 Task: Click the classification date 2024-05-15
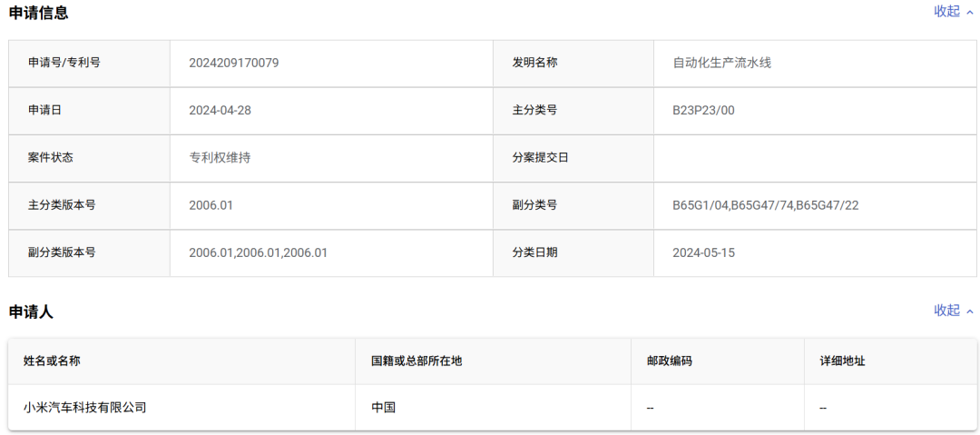(703, 252)
